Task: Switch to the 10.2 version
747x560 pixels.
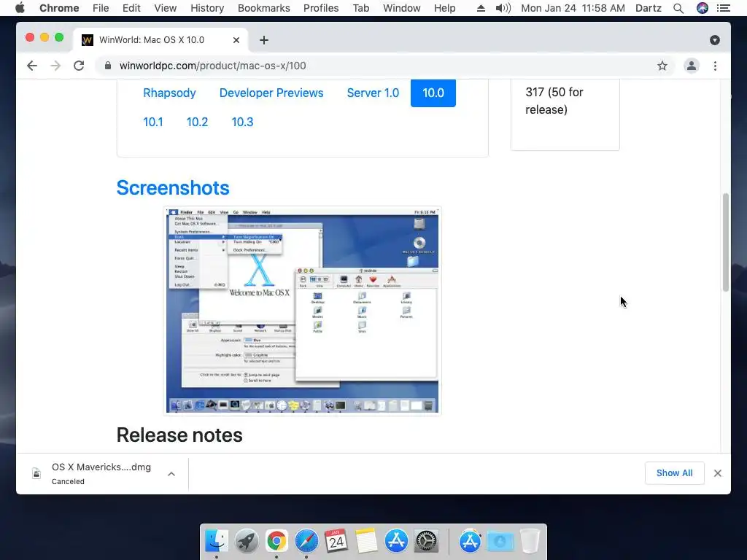Action: pos(197,122)
